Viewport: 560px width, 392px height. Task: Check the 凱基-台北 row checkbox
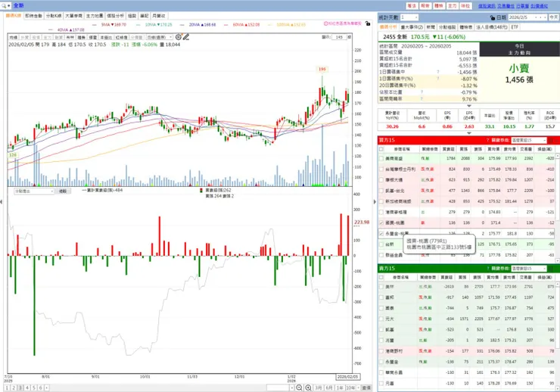[x=381, y=190]
